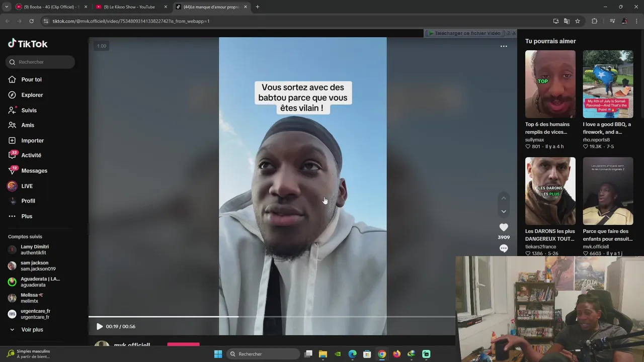Viewport: 644px width, 362px height.
Task: Go back in browser history
Action: pos(7,21)
